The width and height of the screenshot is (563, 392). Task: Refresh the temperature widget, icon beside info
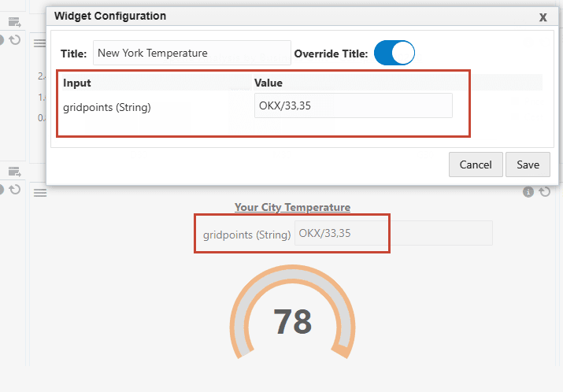pos(544,192)
